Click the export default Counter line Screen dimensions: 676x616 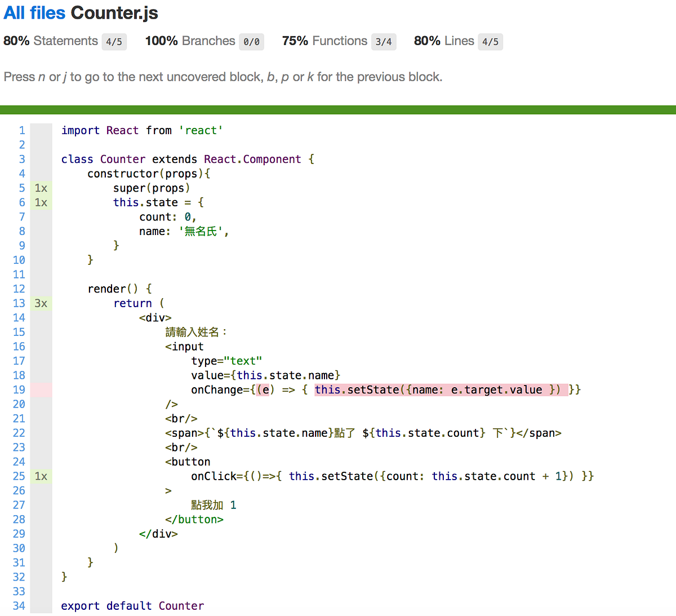click(x=132, y=605)
